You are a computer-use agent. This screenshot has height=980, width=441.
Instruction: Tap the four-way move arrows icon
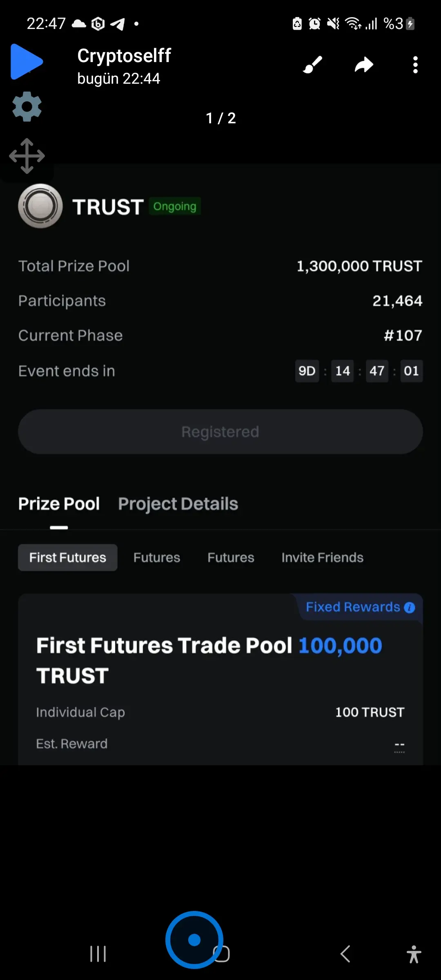(x=27, y=156)
